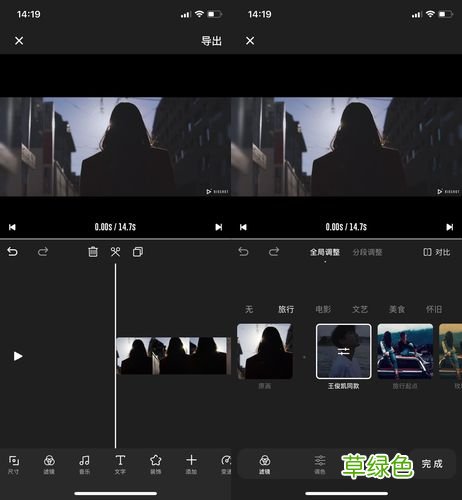
Task: Open the 音乐 music tool
Action: [84, 464]
